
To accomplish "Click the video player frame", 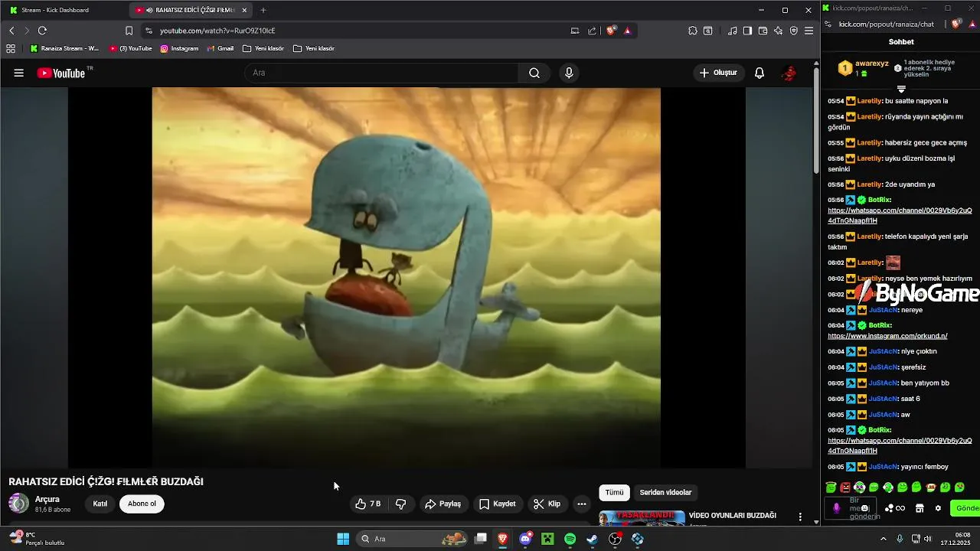I will pos(406,277).
